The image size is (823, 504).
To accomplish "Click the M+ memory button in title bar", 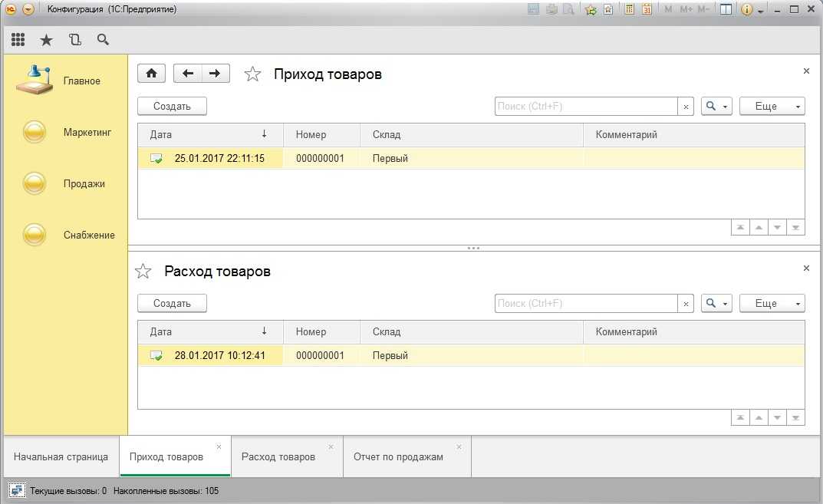I will point(686,9).
